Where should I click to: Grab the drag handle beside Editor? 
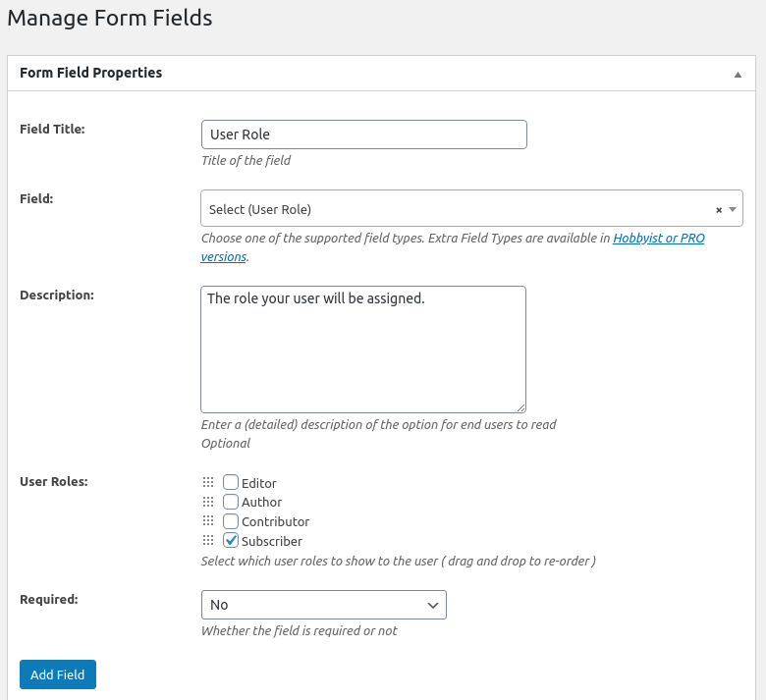point(207,483)
